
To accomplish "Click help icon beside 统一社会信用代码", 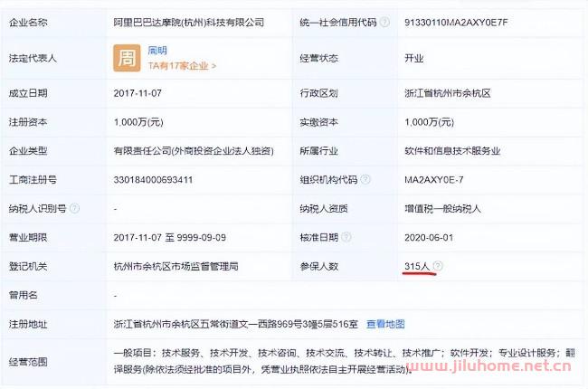I will 385,22.
